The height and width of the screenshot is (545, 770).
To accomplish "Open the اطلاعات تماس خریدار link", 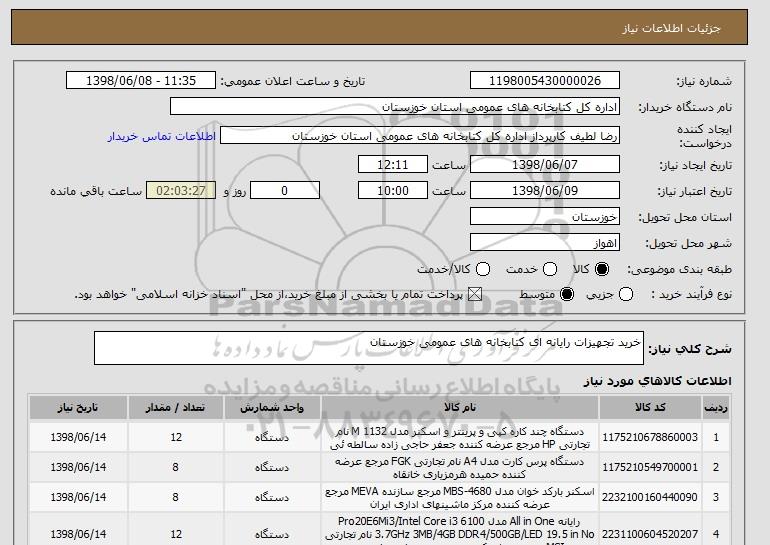I will point(162,136).
